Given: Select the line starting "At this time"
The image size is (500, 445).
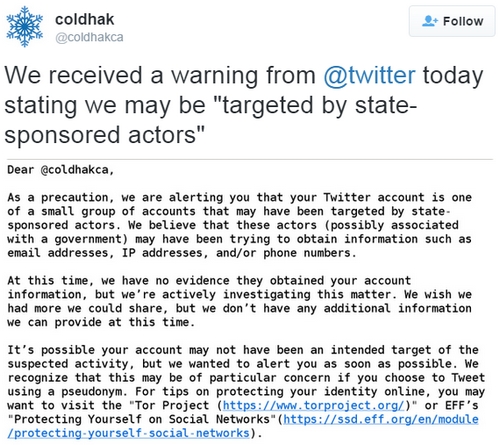Looking at the screenshot, I should 209,281.
